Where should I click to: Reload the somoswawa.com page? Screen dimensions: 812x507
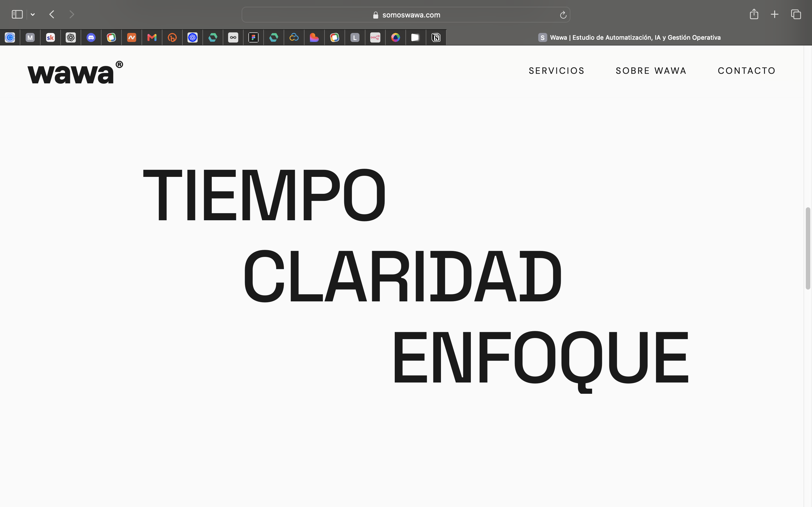563,15
